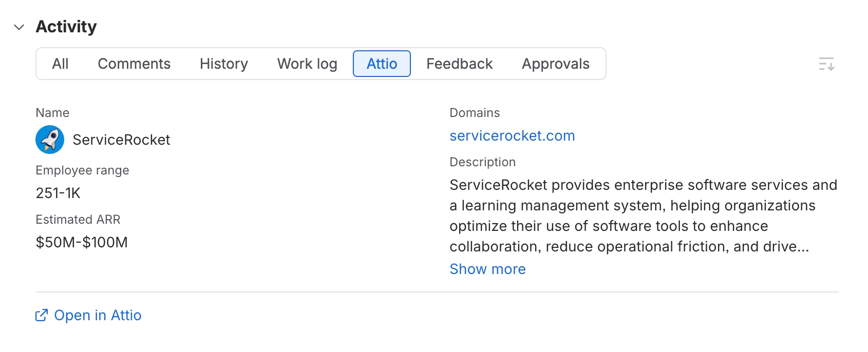Select the Work log tab

[x=307, y=64]
